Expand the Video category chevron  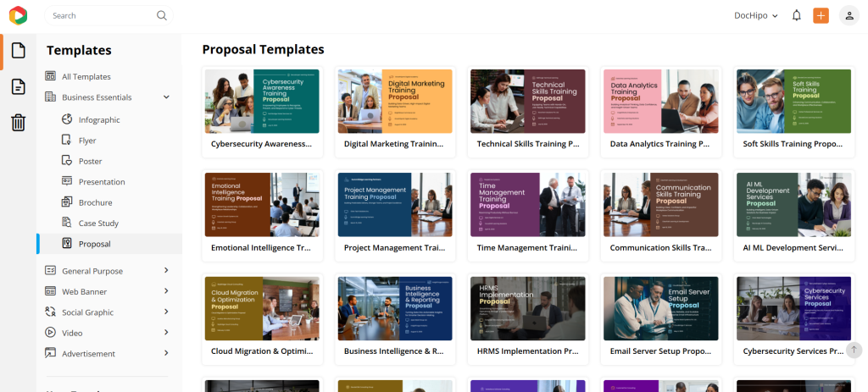point(166,332)
